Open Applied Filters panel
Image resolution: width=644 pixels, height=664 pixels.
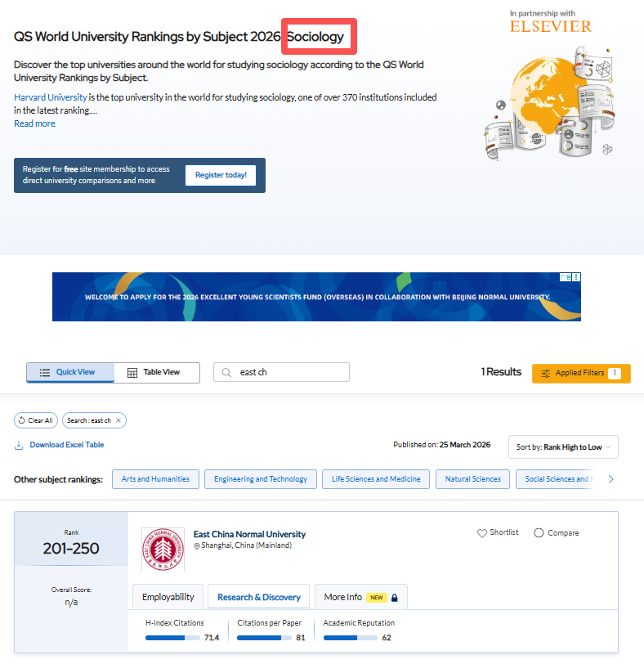click(x=580, y=374)
